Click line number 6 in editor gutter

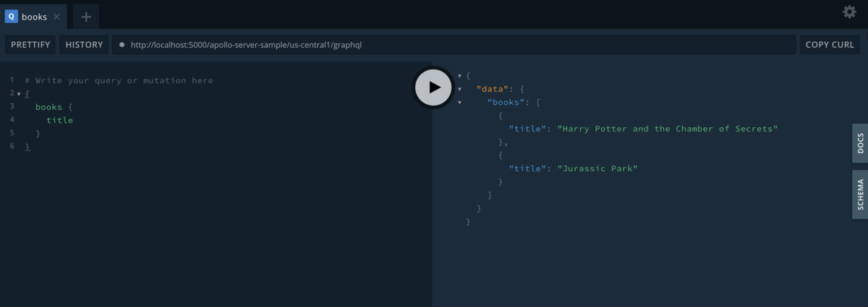[12, 146]
